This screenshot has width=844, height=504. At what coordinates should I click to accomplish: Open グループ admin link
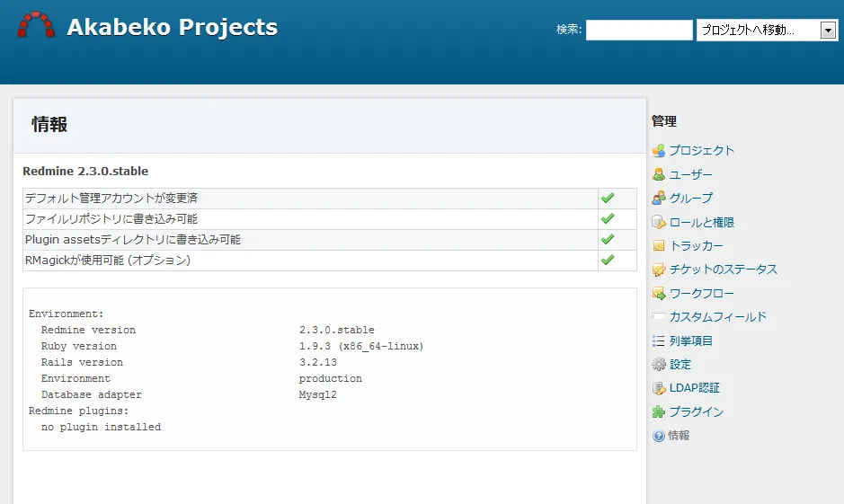pos(690,198)
